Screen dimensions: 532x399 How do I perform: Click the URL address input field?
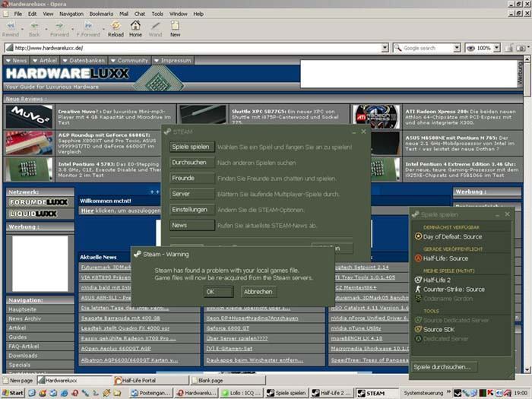(197, 48)
